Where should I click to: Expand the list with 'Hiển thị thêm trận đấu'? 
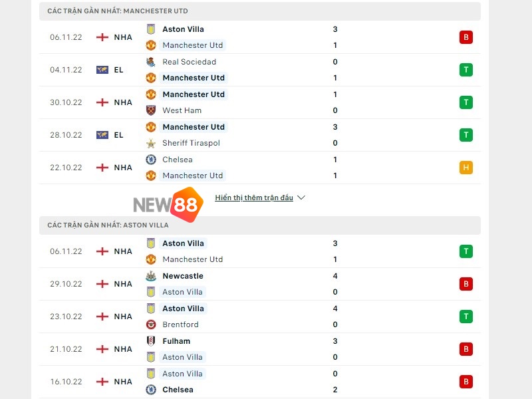pos(254,198)
